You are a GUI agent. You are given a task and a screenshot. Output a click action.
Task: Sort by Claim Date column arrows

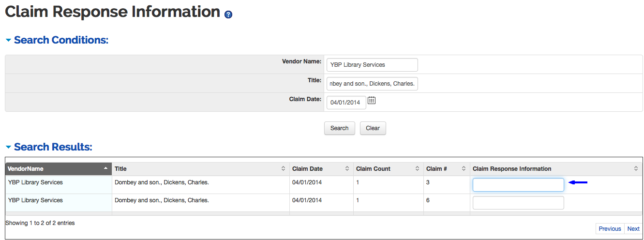(x=347, y=169)
